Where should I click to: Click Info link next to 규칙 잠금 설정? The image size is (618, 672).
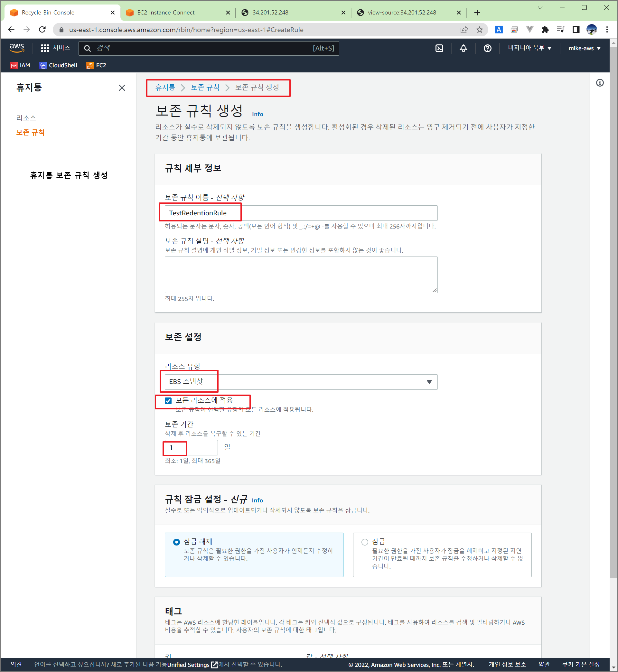[x=257, y=500]
